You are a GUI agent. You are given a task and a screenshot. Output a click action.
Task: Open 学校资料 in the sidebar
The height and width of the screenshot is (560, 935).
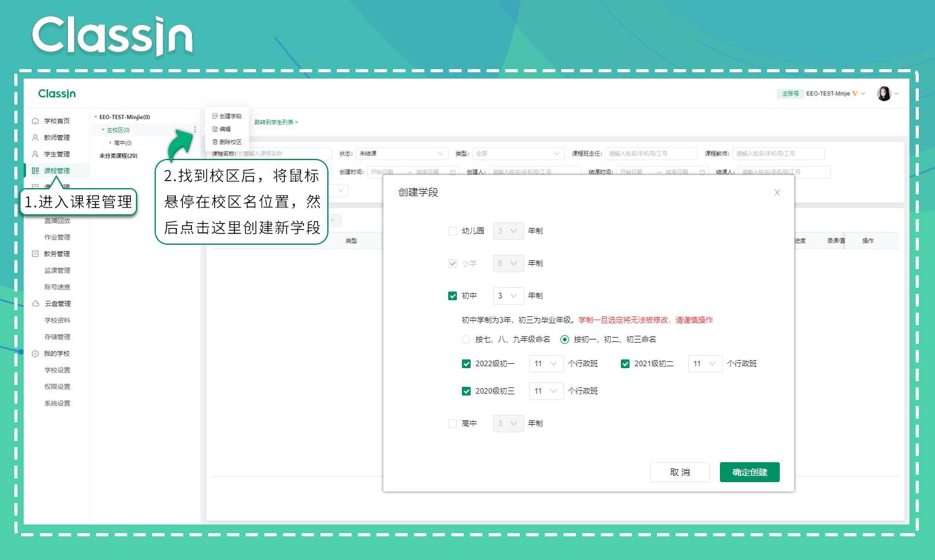57,320
